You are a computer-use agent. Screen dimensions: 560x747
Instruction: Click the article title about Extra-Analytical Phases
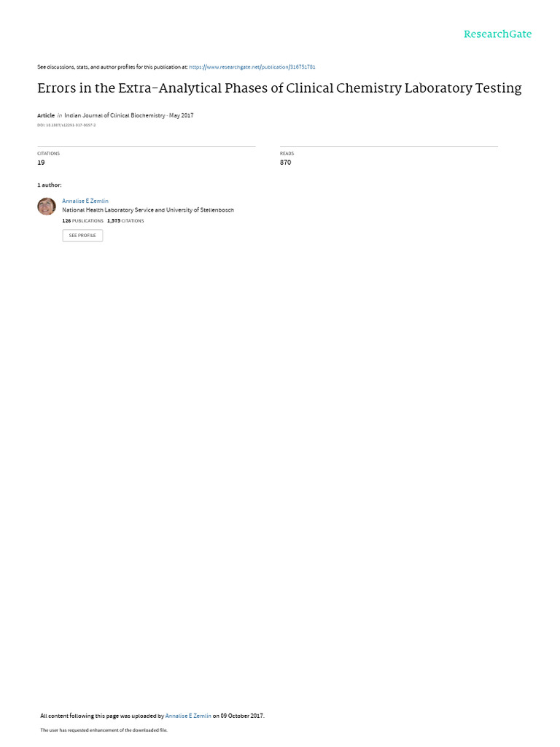(279, 88)
